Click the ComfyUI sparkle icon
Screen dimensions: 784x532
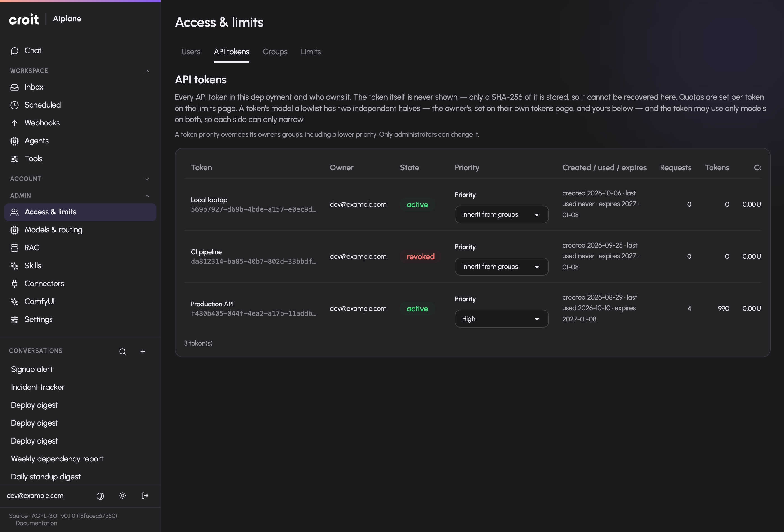[15, 301]
